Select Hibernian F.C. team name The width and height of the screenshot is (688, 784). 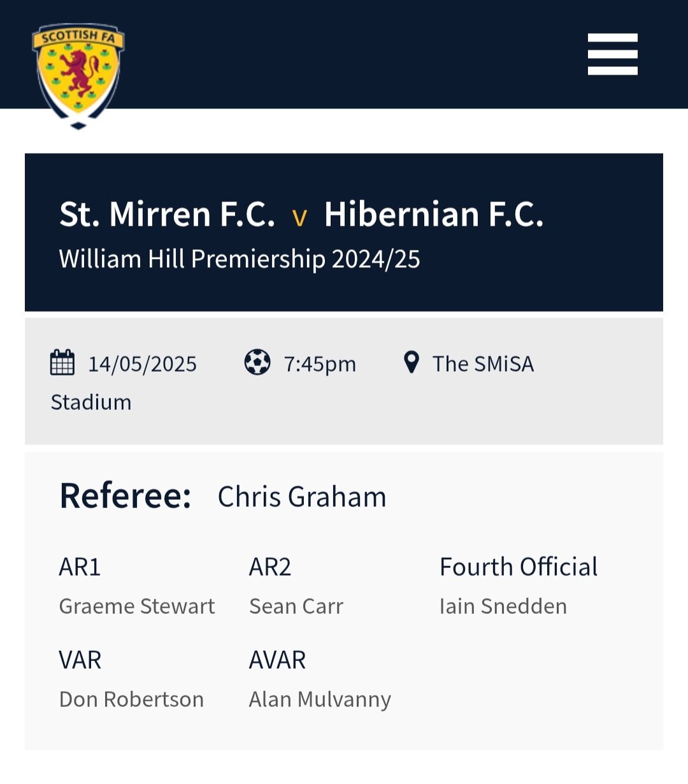(x=434, y=214)
